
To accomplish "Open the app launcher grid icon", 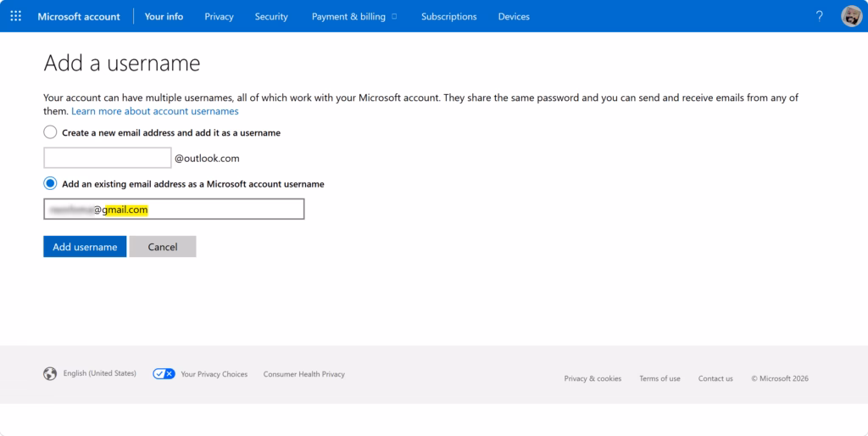I will tap(16, 16).
